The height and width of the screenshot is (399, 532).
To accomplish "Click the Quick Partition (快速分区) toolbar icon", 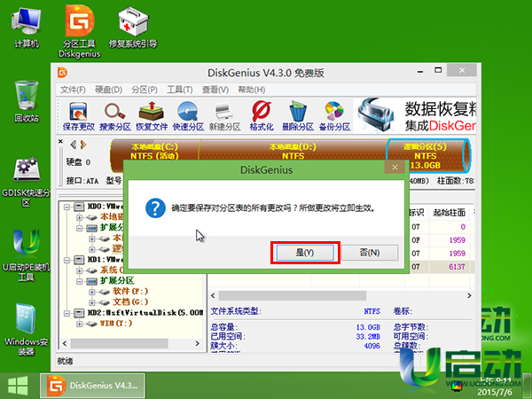I will point(188,116).
